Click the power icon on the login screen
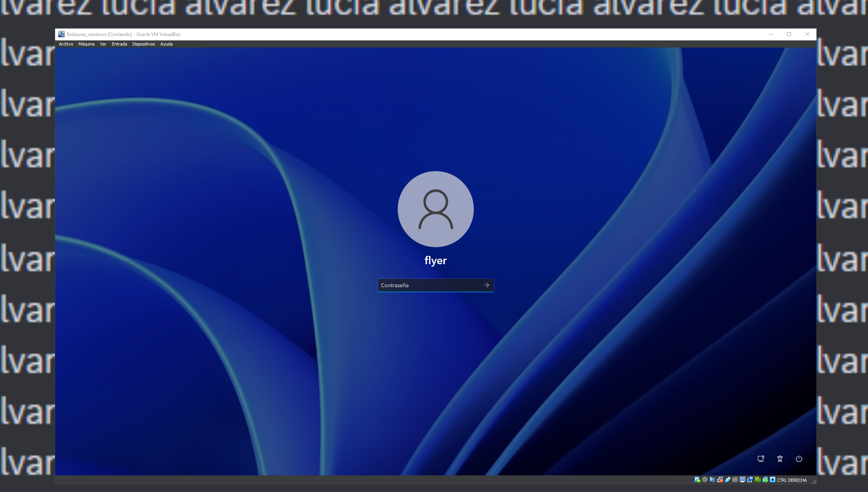Image resolution: width=868 pixels, height=492 pixels. (x=799, y=459)
